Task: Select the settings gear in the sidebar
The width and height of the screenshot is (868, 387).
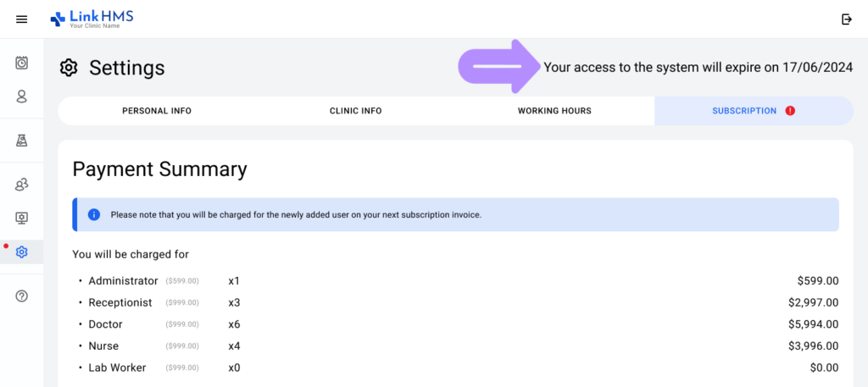Action: click(x=21, y=252)
